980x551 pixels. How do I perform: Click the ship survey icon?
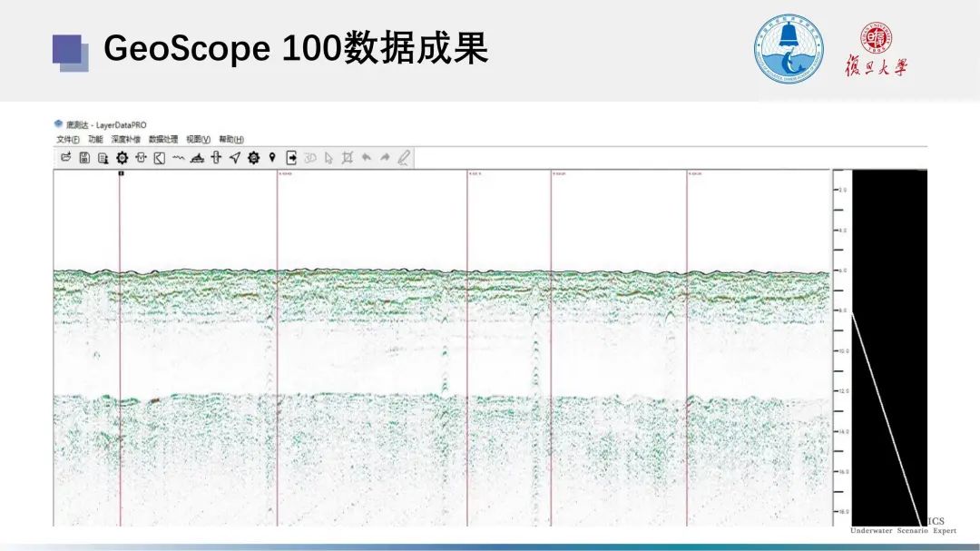[x=197, y=158]
